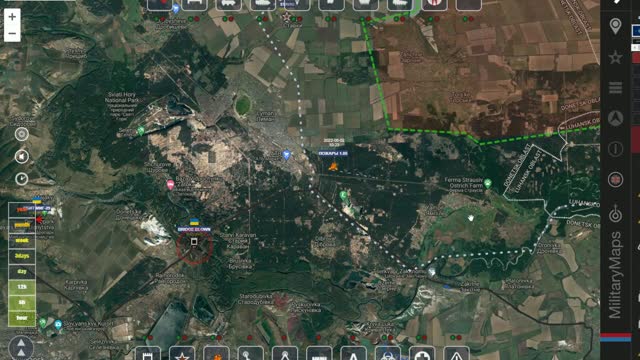This screenshot has height=360, width=640.
Task: Toggle red dot below striped circle icon
Action: tap(437, 19)
